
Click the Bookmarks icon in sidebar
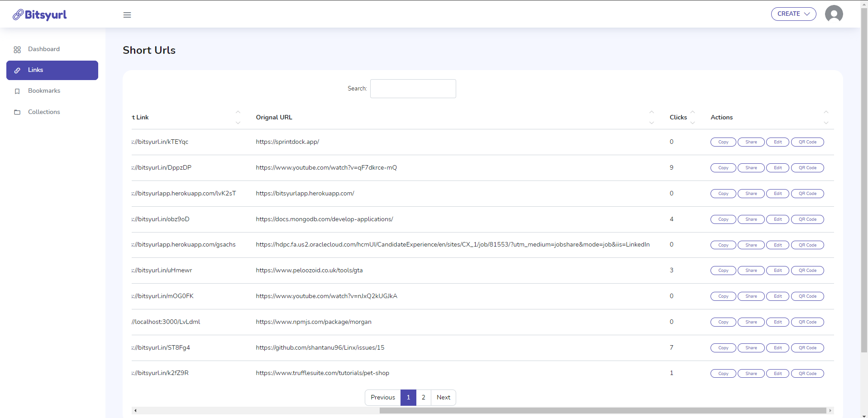(x=17, y=91)
